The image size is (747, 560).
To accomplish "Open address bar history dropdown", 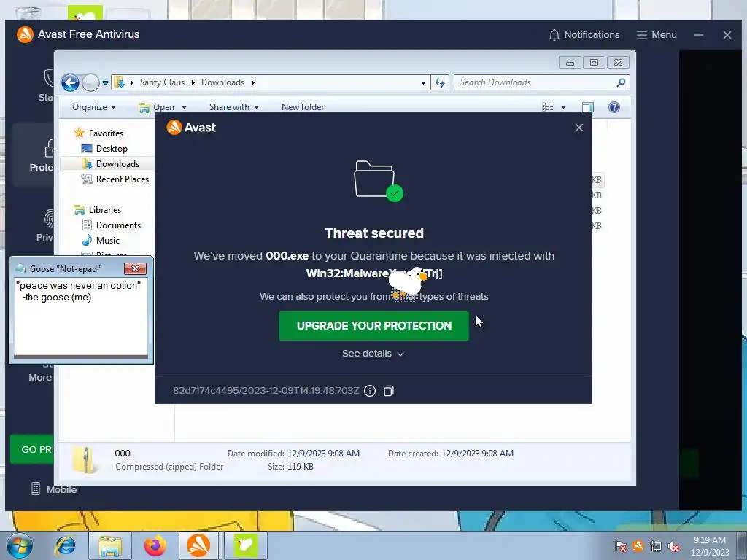I will [x=423, y=83].
